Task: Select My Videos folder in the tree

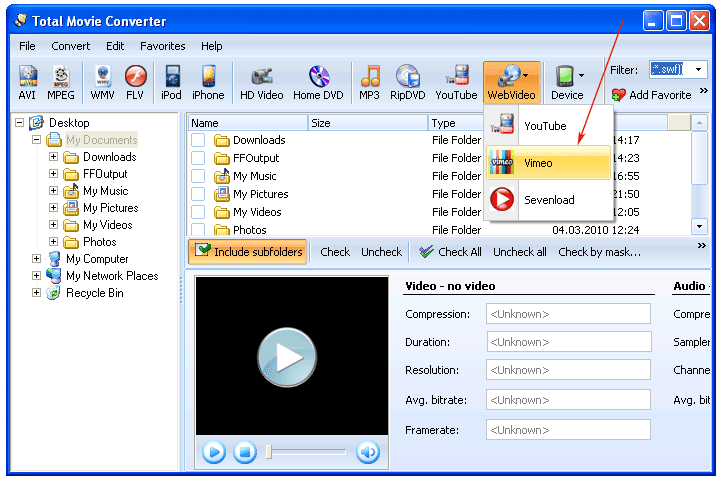Action: coord(108,225)
